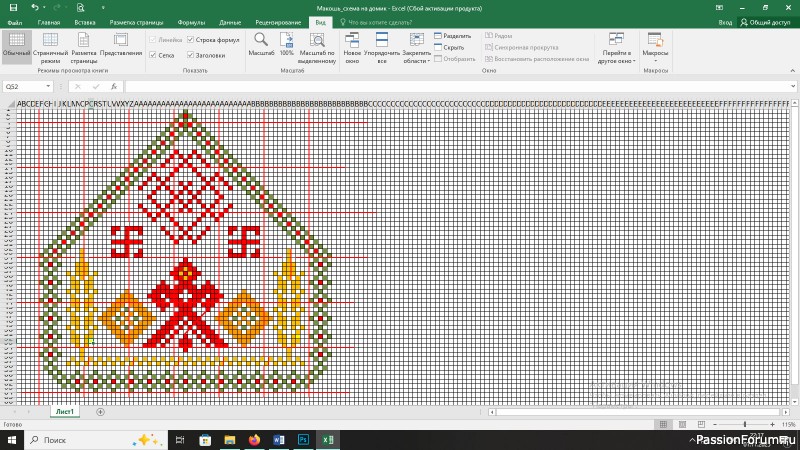The width and height of the screenshot is (800, 450).
Task: Add a new sheet with plus button
Action: click(100, 412)
